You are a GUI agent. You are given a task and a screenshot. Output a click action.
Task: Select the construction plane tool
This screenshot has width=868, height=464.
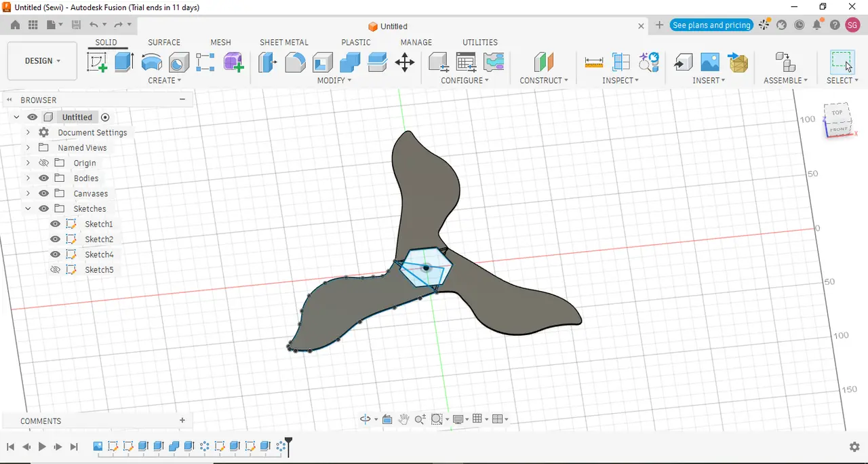pos(543,62)
